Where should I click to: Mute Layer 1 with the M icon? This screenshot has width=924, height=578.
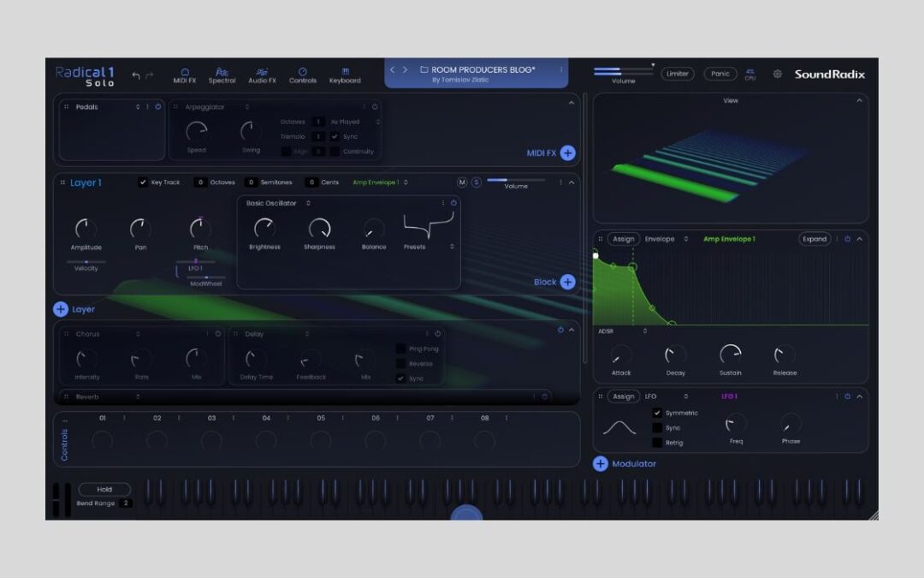pos(462,182)
